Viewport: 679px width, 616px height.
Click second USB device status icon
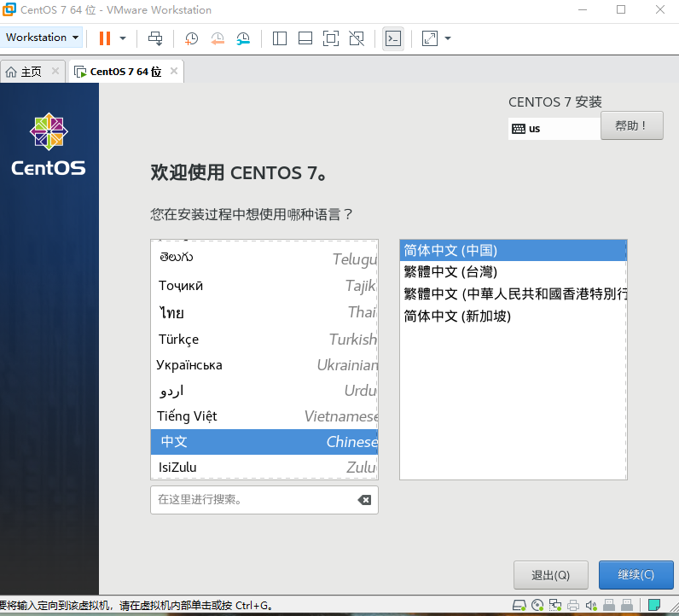[627, 605]
